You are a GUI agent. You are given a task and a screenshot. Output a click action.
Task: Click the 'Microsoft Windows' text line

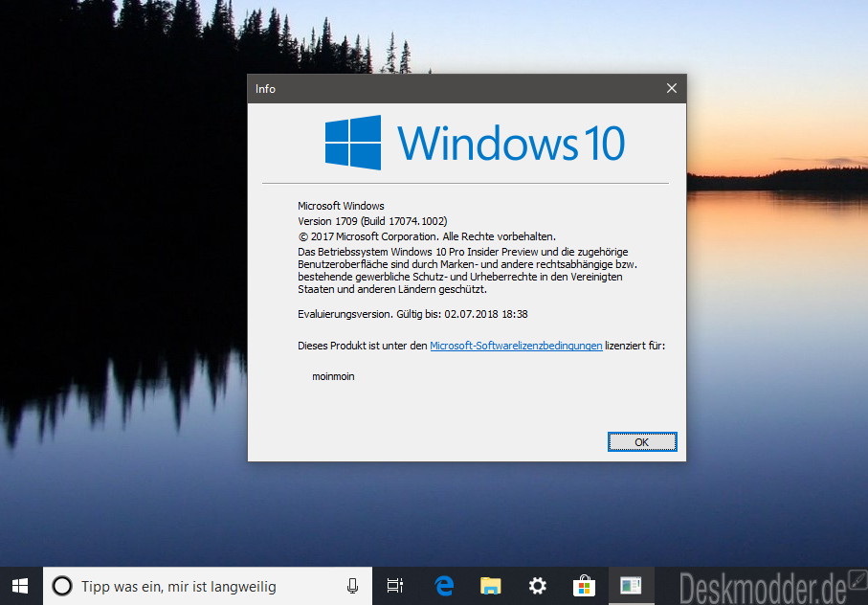(341, 206)
